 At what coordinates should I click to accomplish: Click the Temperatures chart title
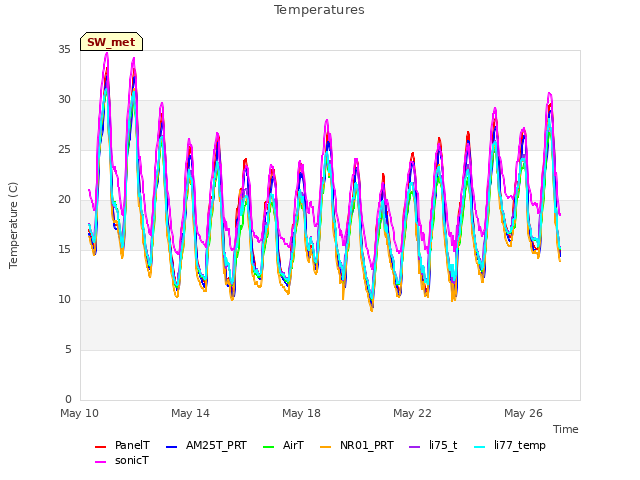tap(319, 10)
